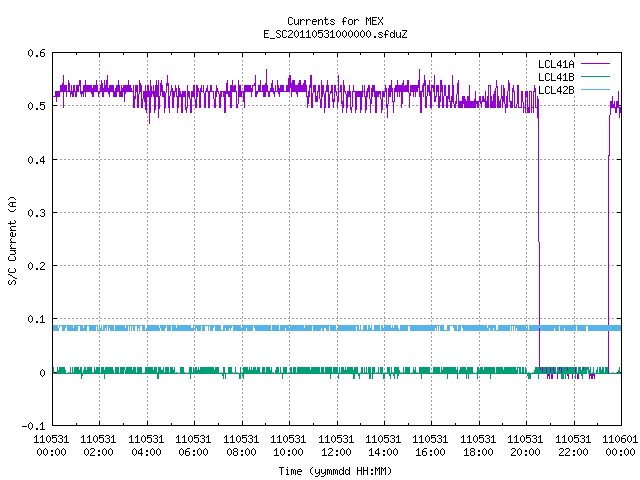The image size is (640, 480).
Task: Select the LCL42B legend label
Action: pos(556,90)
